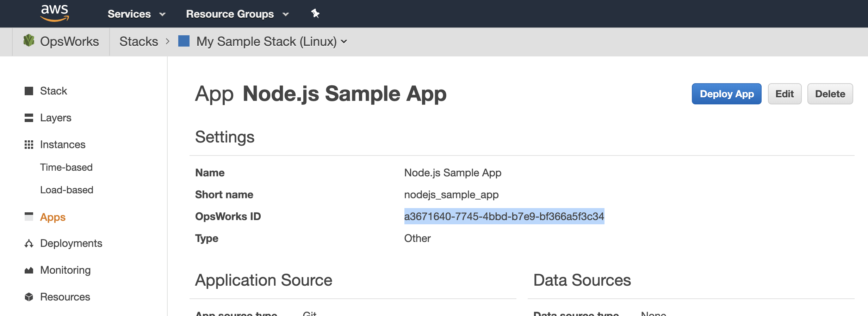868x316 pixels.
Task: Open Load-based instances page
Action: (x=67, y=190)
